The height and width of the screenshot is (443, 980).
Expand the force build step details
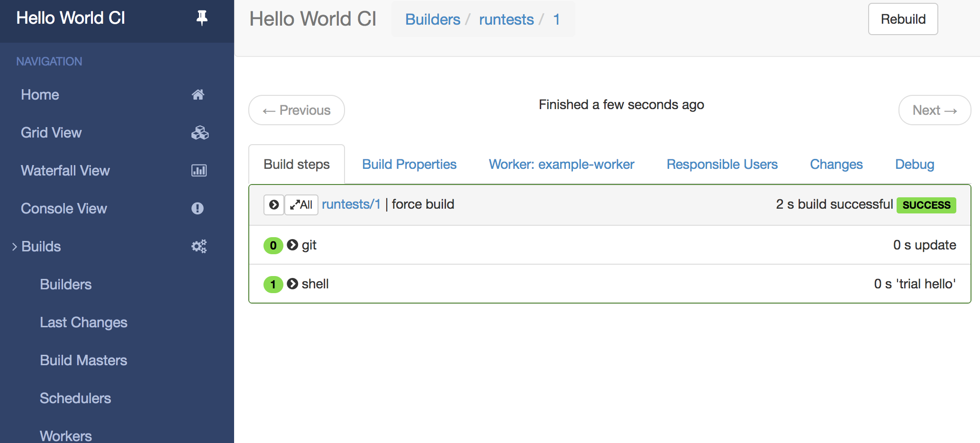pos(273,205)
